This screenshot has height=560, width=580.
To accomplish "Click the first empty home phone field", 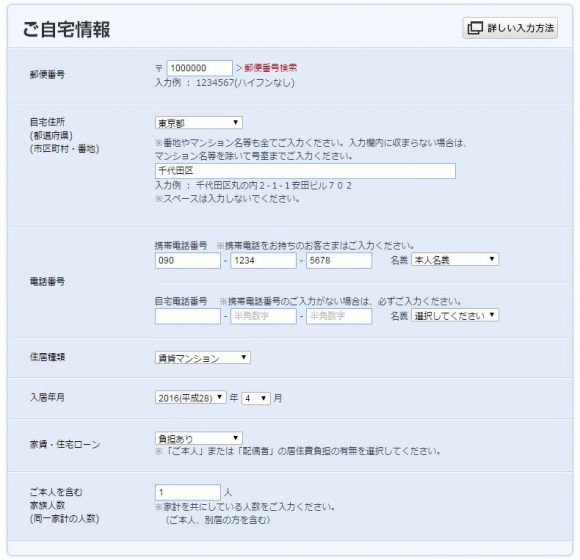I will pyautogui.click(x=188, y=316).
